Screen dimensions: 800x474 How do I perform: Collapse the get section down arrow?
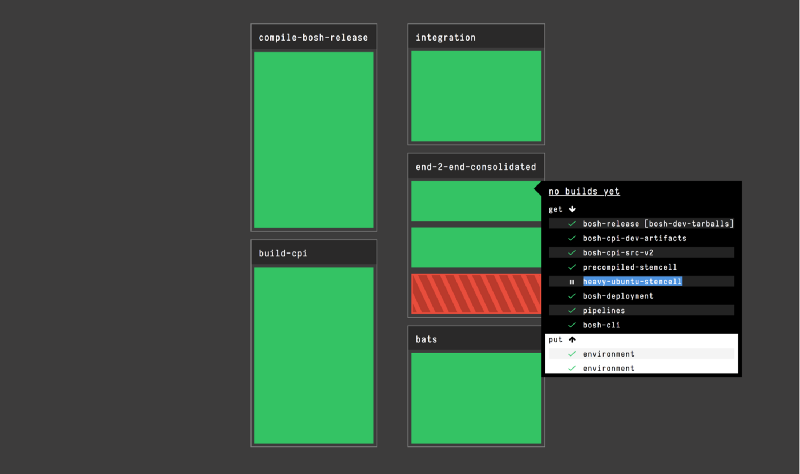(x=573, y=209)
